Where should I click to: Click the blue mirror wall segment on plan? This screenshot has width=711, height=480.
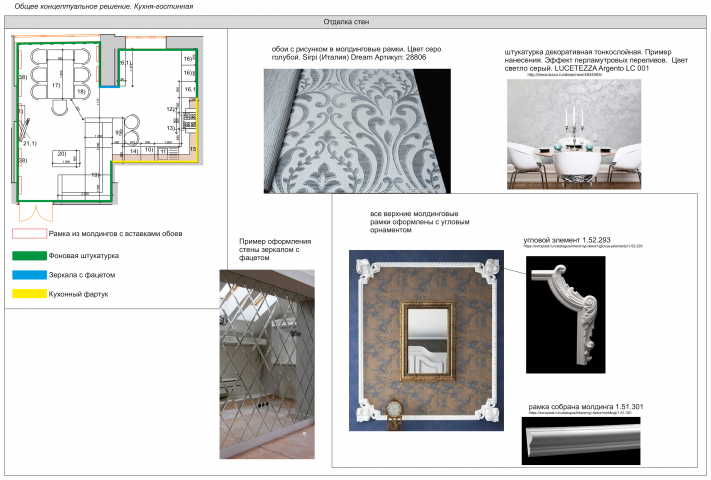[110, 86]
